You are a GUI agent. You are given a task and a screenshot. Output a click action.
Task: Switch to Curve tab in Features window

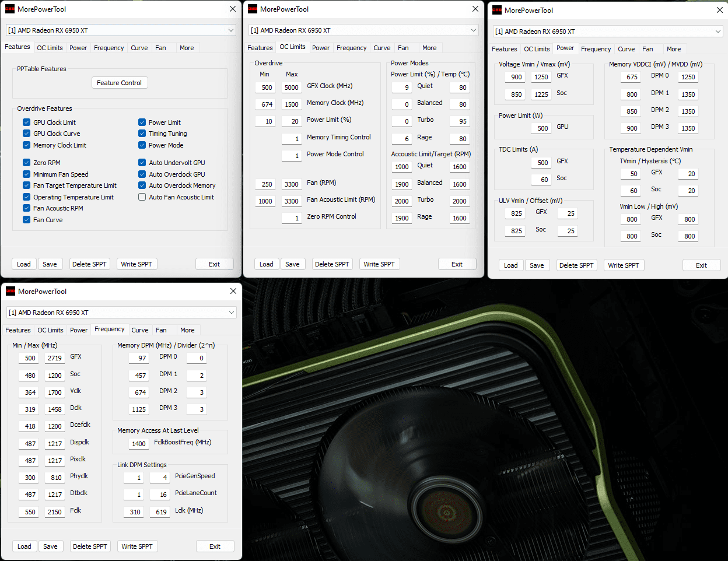pos(139,48)
